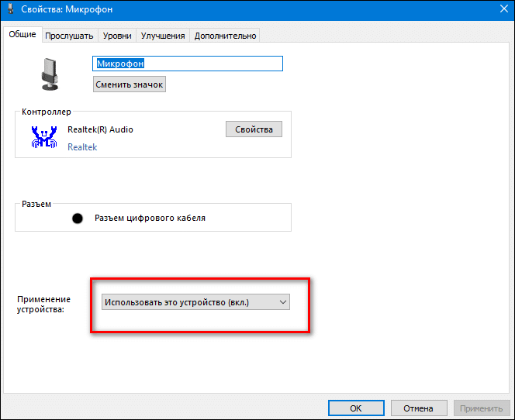515x420 pixels.
Task: Click the Отмена button
Action: (x=419, y=408)
